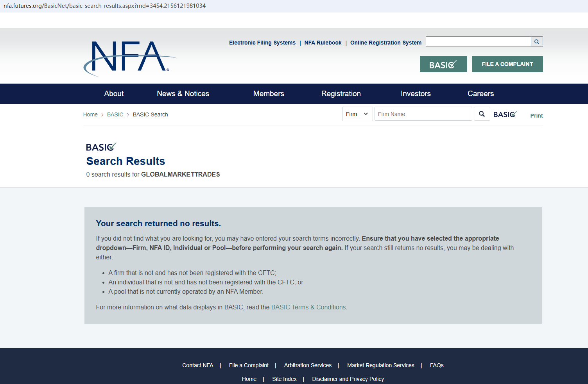Open the Investors menu
Image resolution: width=588 pixels, height=384 pixels.
point(416,94)
